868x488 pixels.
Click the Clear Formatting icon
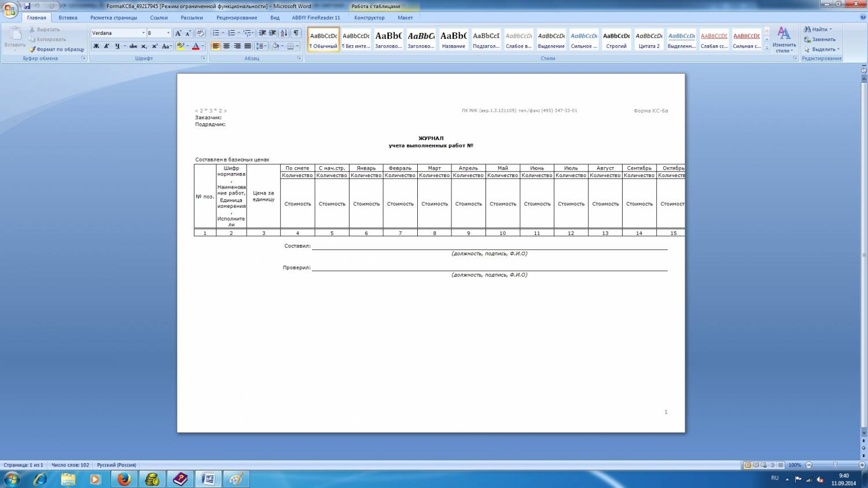(200, 33)
